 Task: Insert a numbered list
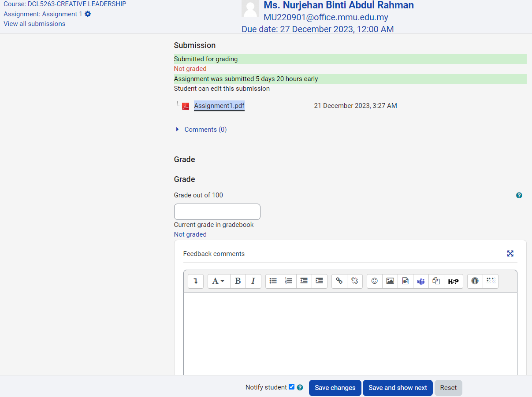[x=289, y=281]
